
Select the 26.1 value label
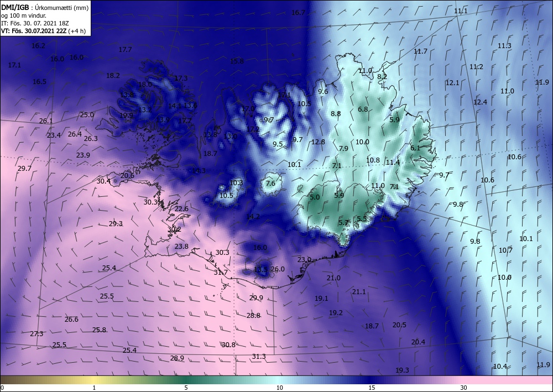[x=46, y=121]
